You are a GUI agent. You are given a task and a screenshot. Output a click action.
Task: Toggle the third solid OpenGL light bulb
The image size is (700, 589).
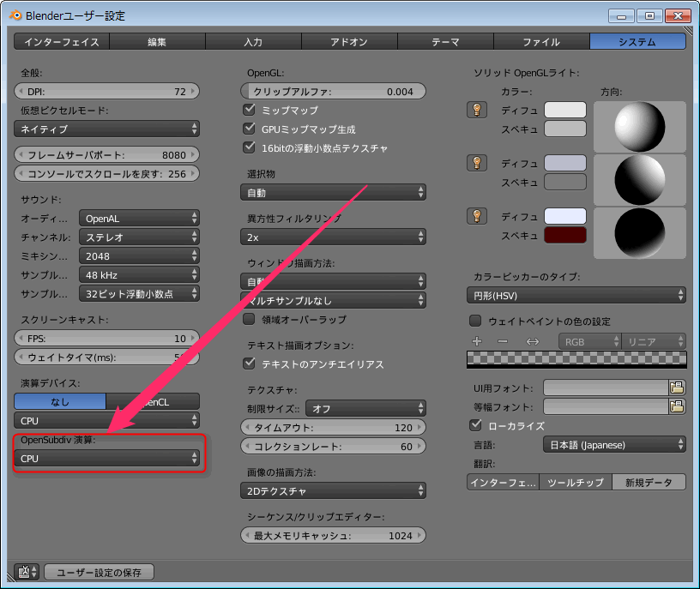point(477,216)
